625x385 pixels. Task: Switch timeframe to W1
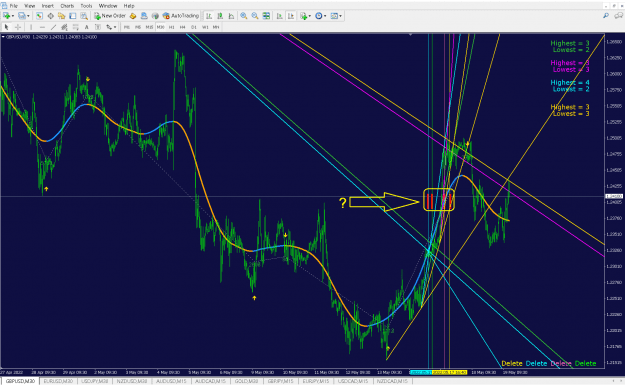pyautogui.click(x=205, y=27)
